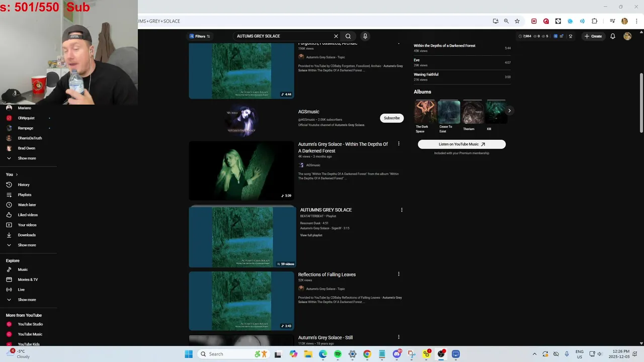The image size is (644, 362).
Task: Open Watch later in the sidebar
Action: pos(27,205)
